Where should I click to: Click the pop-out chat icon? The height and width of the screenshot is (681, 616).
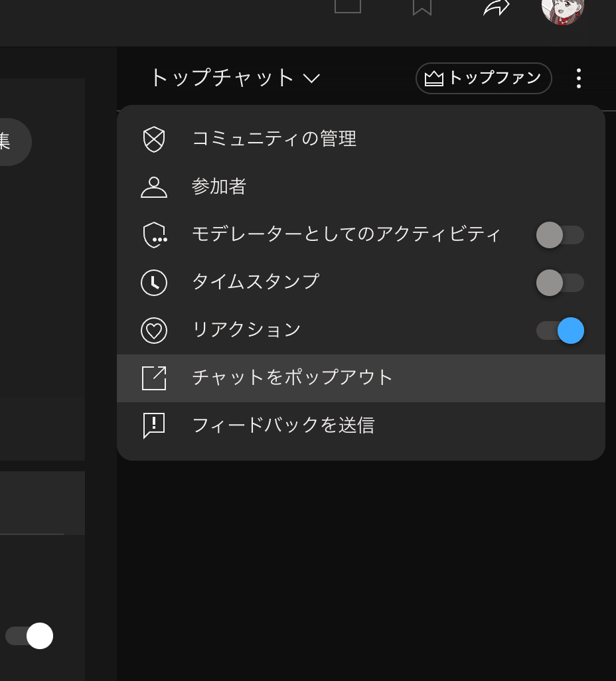tap(154, 378)
